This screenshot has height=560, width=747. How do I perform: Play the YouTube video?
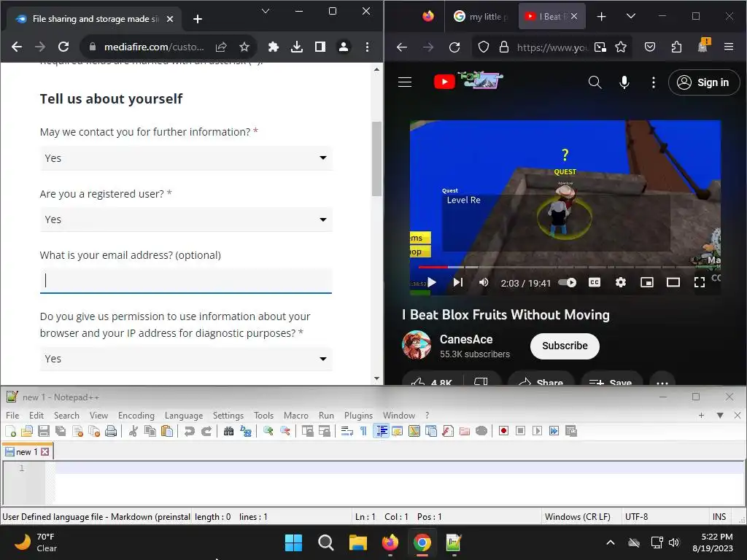point(432,282)
